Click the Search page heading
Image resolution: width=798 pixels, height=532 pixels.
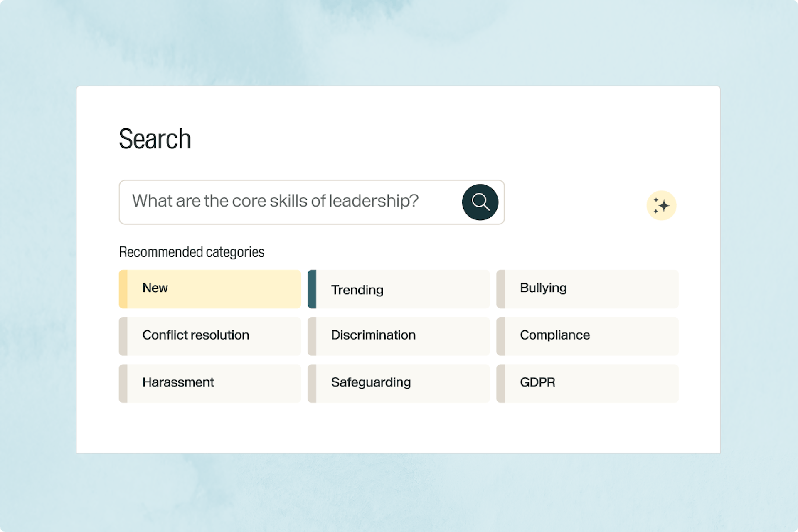[155, 139]
